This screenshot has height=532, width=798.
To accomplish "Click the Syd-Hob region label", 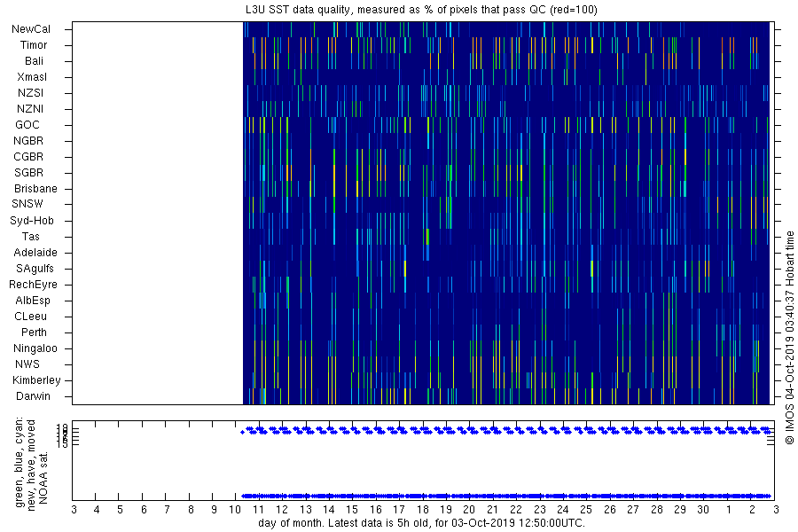I will [x=32, y=221].
